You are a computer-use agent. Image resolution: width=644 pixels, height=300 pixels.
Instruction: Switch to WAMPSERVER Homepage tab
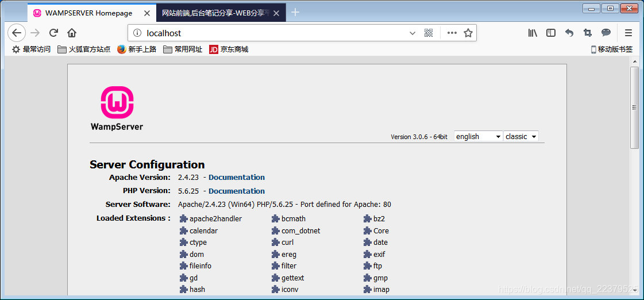tap(92, 13)
